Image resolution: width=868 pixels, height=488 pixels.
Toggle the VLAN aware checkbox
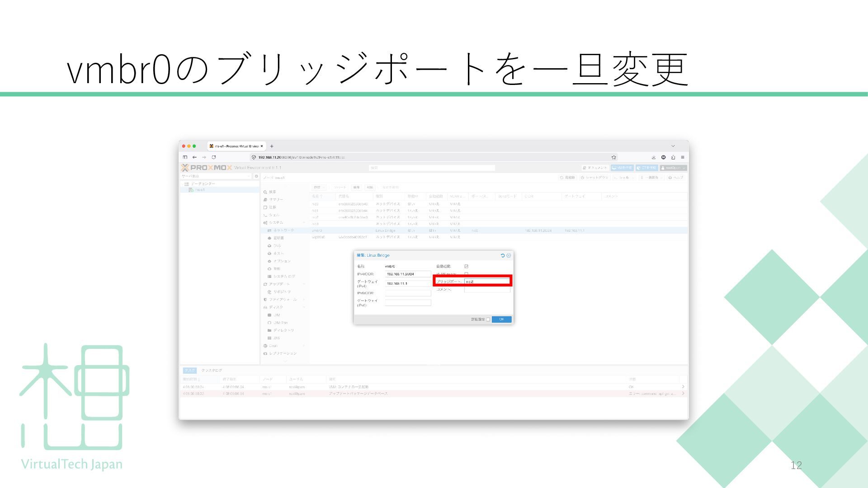pos(466,274)
